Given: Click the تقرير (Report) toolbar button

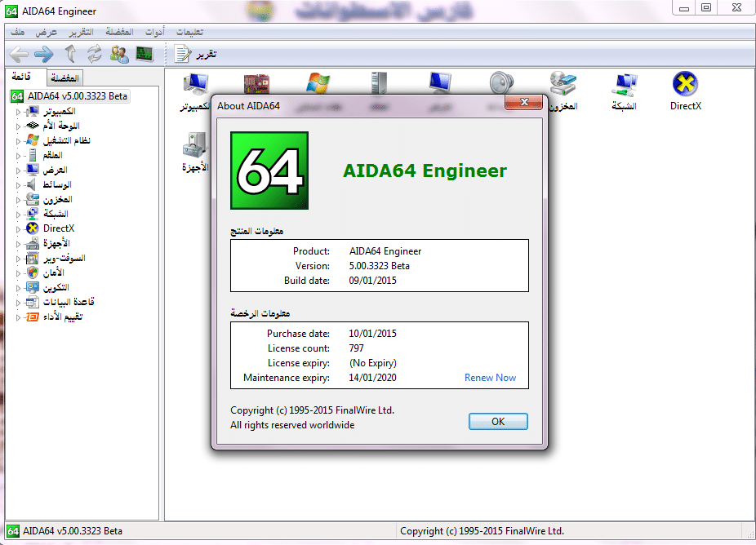Looking at the screenshot, I should point(195,54).
